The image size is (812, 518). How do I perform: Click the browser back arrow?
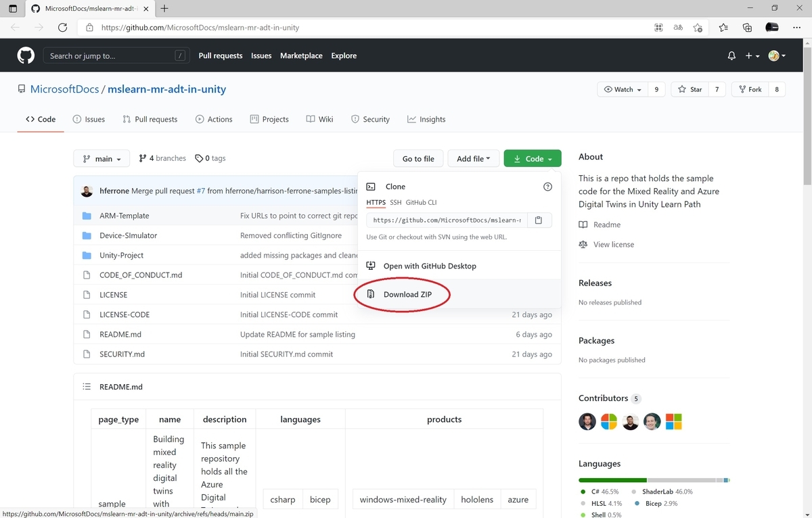[16, 28]
